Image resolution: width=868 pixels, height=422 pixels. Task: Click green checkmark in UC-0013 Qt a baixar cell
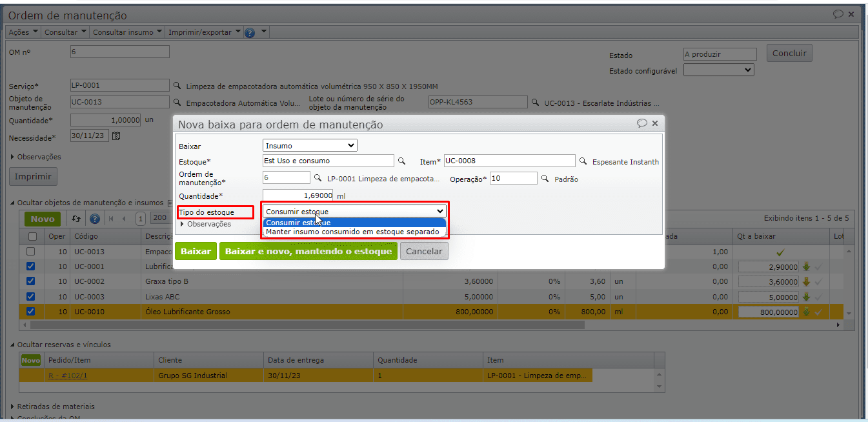coord(780,252)
